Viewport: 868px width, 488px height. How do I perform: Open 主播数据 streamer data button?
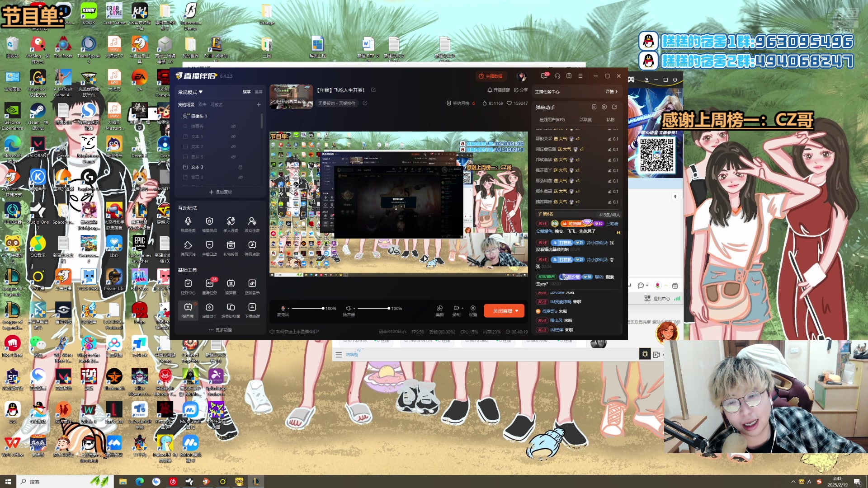coord(491,76)
